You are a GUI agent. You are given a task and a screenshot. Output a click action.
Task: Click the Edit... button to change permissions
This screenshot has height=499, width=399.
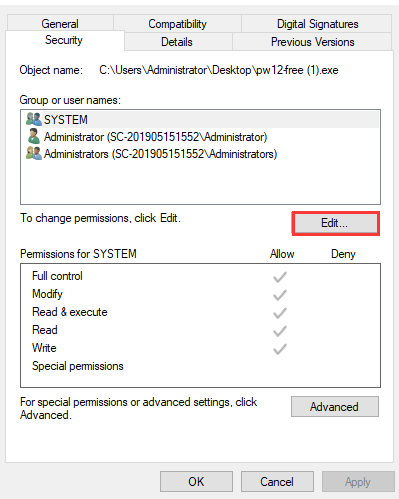click(335, 223)
